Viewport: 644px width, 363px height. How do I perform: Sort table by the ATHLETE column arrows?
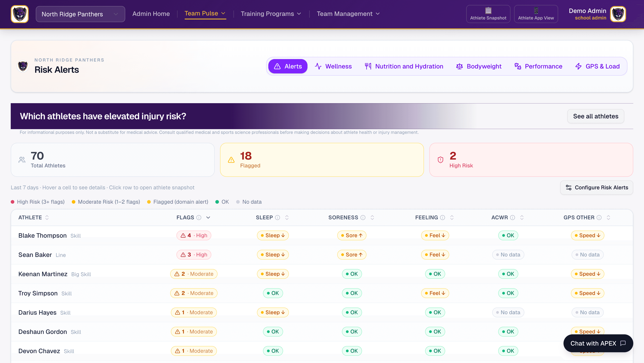tap(47, 217)
